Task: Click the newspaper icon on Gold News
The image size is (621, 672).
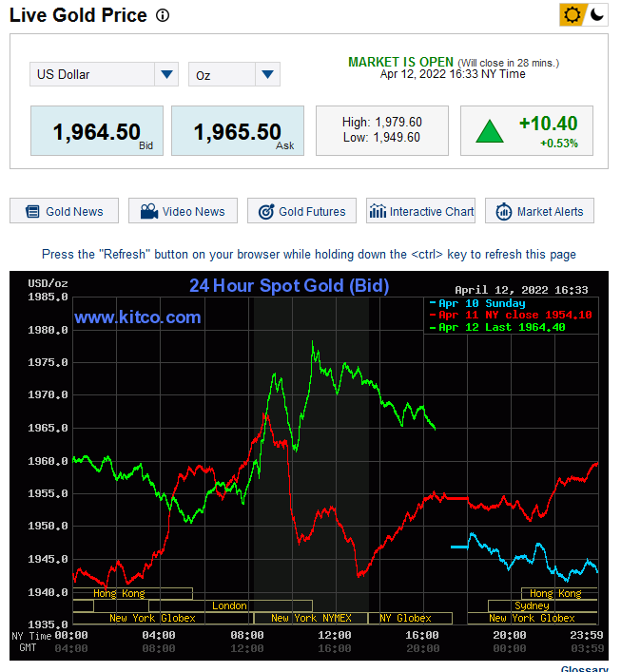Action: click(32, 211)
